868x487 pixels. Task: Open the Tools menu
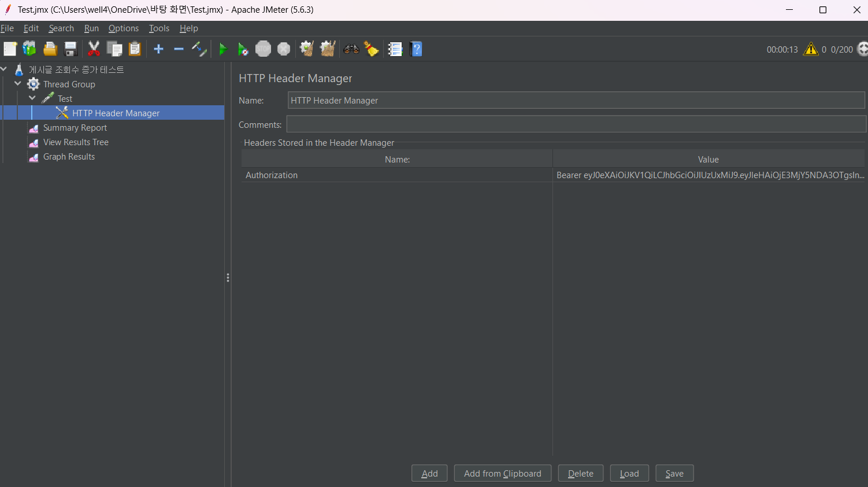tap(159, 28)
